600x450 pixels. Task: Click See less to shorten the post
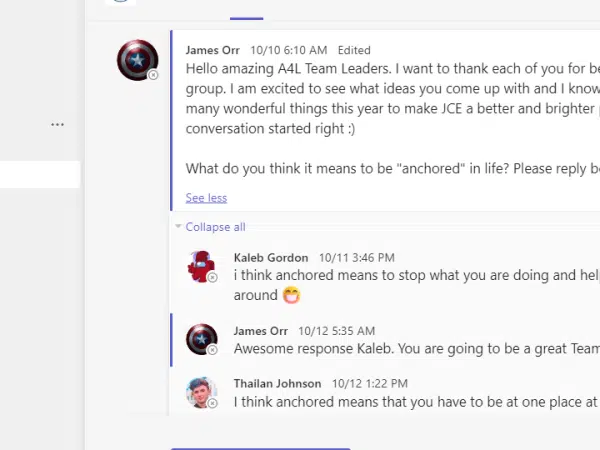click(206, 198)
